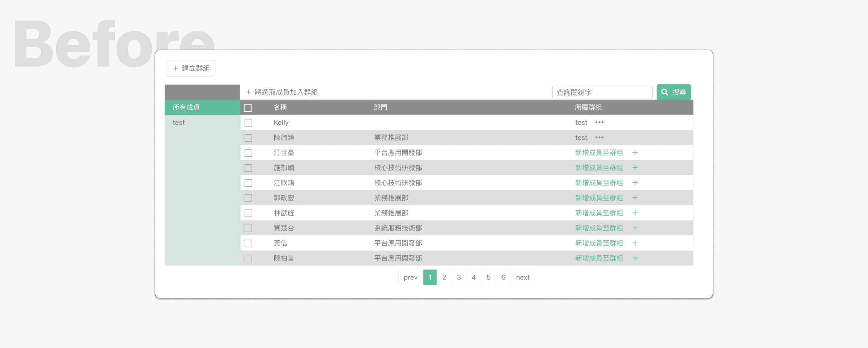Go to page 3 in pagination
This screenshot has width=868, height=348.
point(458,277)
